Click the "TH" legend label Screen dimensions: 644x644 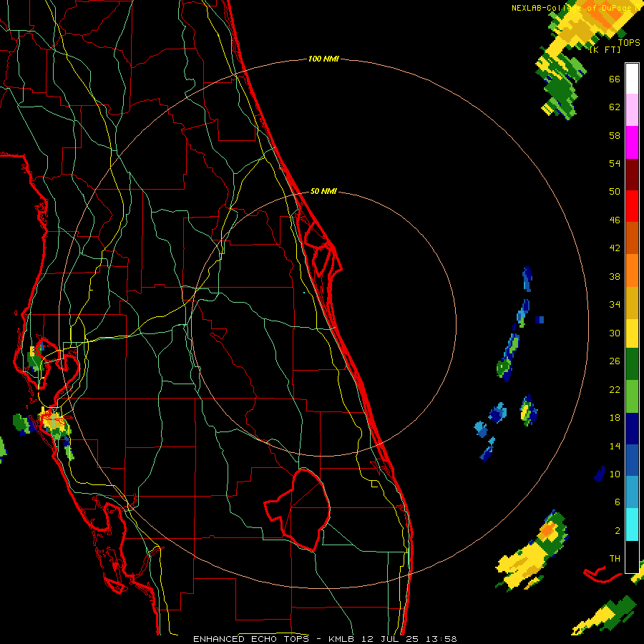[x=615, y=559]
